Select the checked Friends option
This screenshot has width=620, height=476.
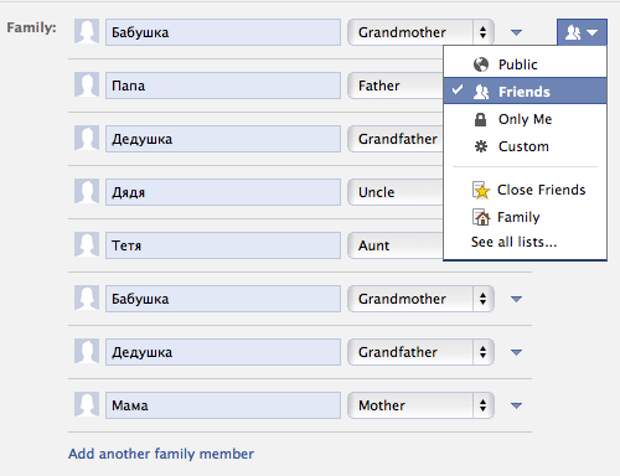[x=525, y=91]
